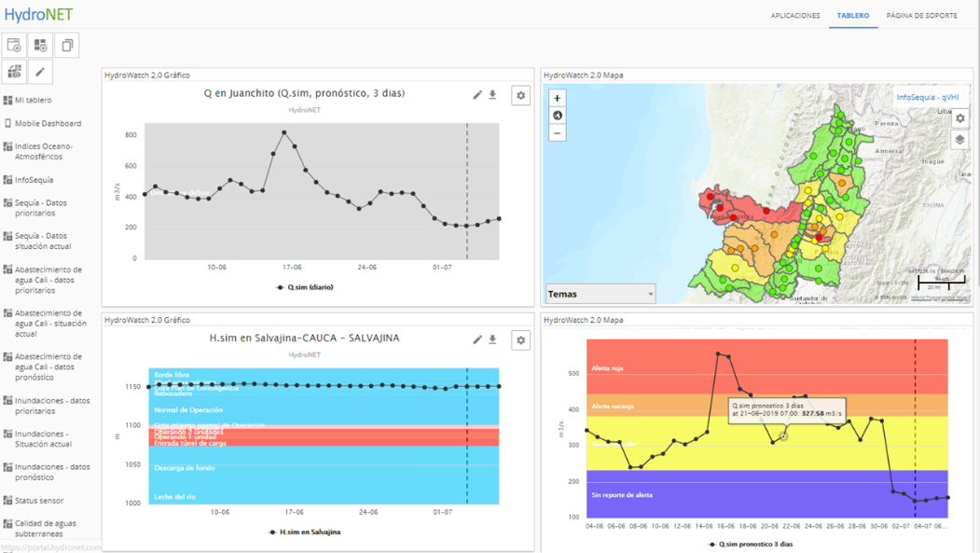Click the InfoSequia - qVHI map label
The width and height of the screenshot is (980, 553).
coord(928,98)
